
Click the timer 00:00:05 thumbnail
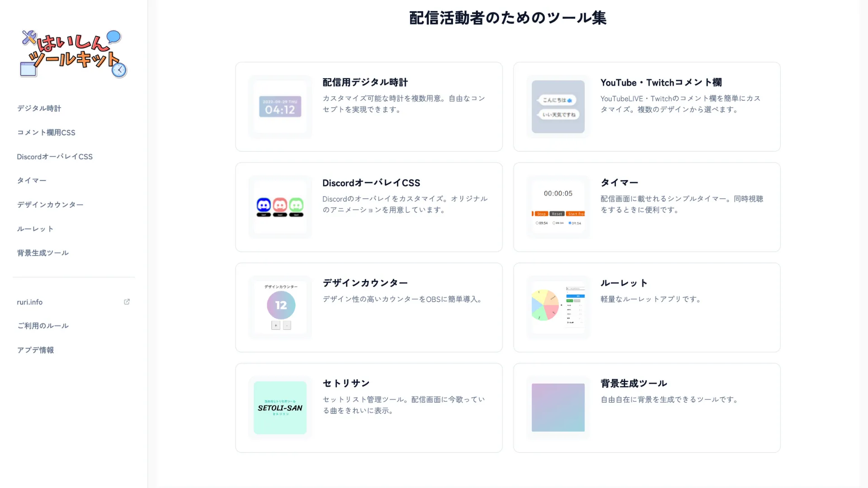558,207
